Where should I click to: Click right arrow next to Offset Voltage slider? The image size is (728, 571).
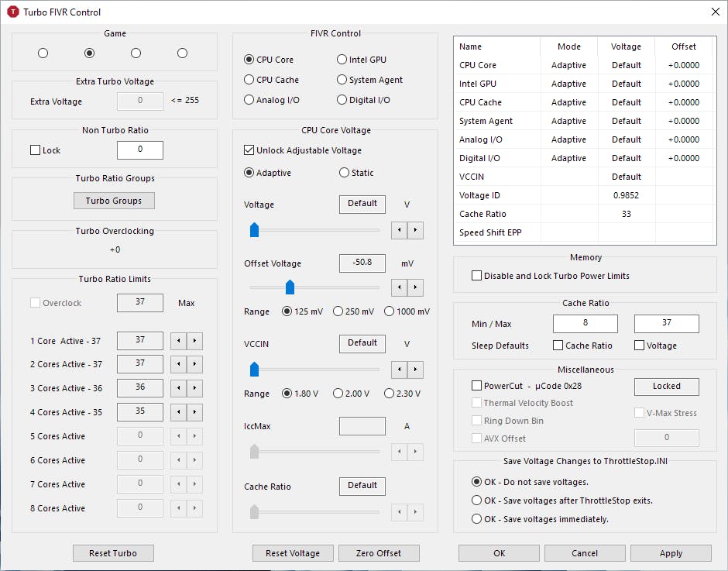pyautogui.click(x=416, y=287)
